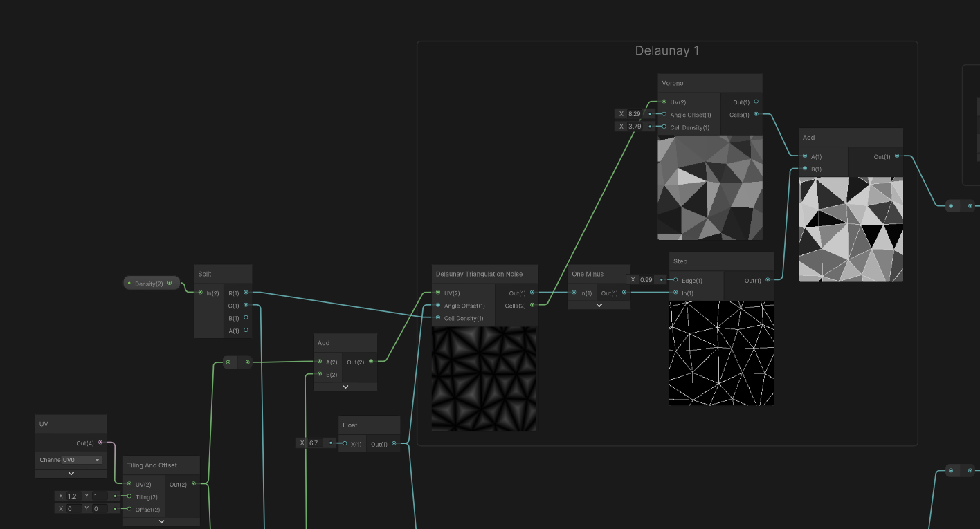Click the UV node Out(4) port
This screenshot has height=529, width=980.
100,443
